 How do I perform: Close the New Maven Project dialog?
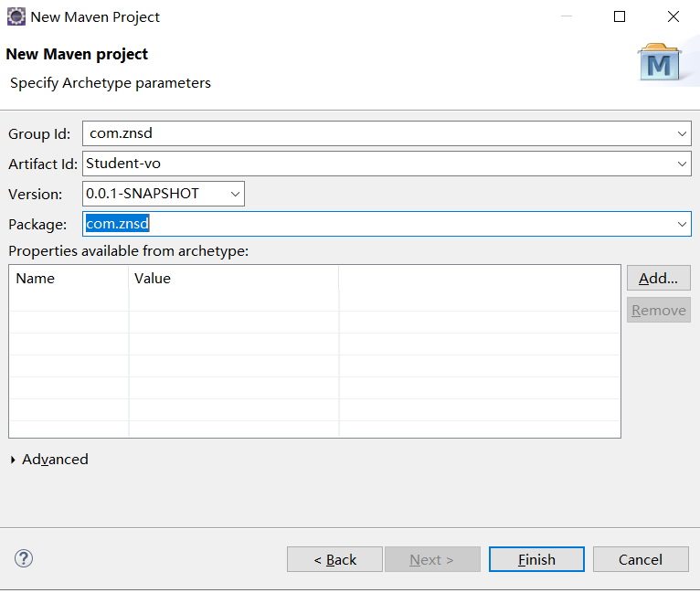[673, 17]
